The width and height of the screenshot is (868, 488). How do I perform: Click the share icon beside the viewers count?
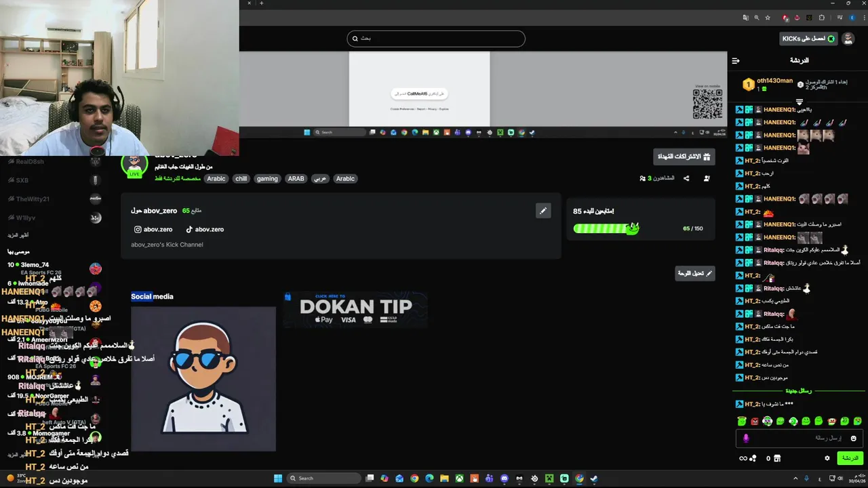686,178
